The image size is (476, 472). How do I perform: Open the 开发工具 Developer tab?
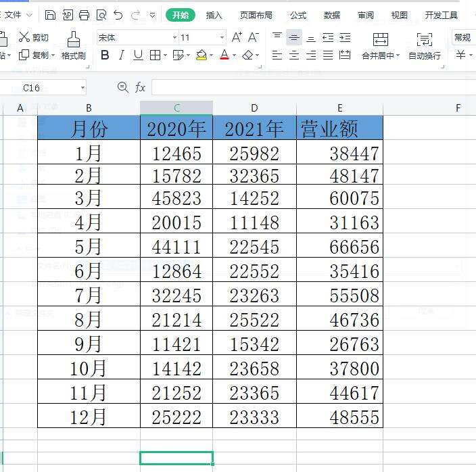[x=441, y=15]
